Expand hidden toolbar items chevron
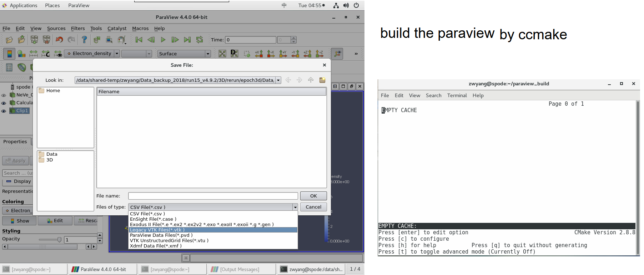Viewport: 644px width, 275px height. pos(356,54)
